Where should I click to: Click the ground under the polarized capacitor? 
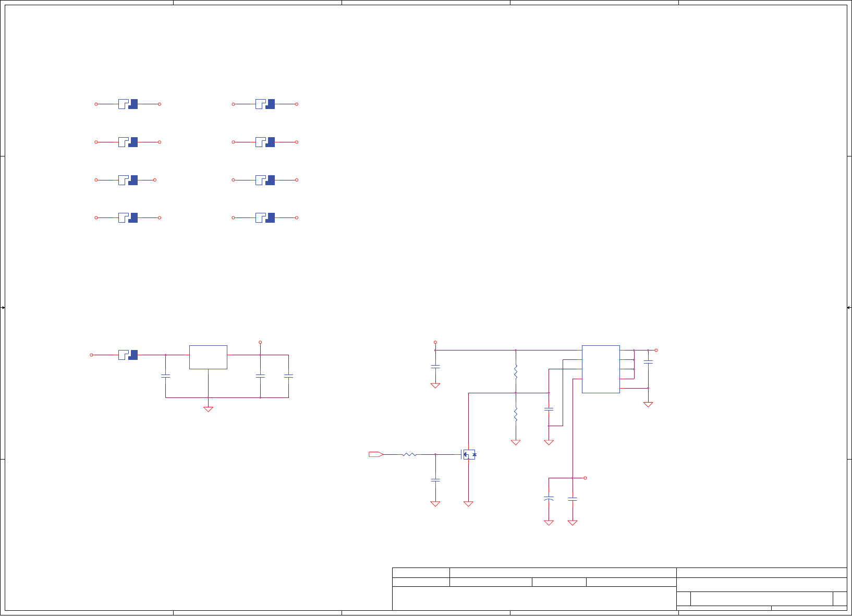[549, 523]
